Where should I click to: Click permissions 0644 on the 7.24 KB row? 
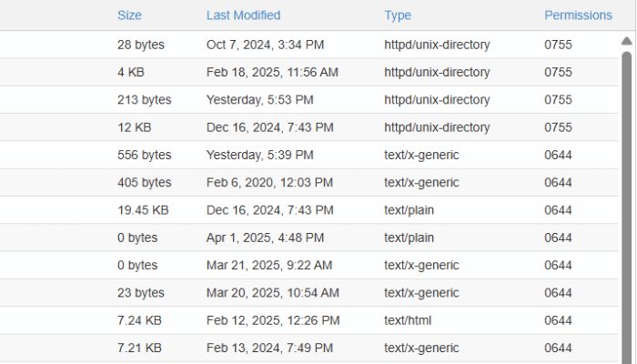(558, 320)
